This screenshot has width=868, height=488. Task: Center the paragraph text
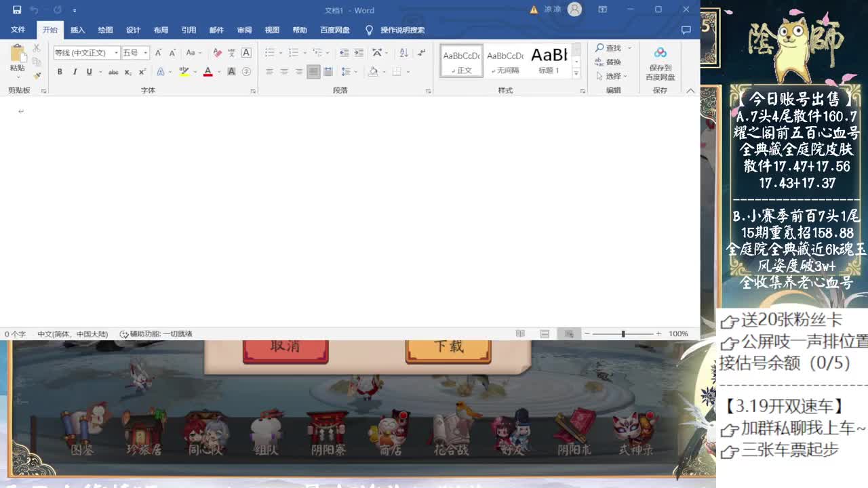[284, 72]
